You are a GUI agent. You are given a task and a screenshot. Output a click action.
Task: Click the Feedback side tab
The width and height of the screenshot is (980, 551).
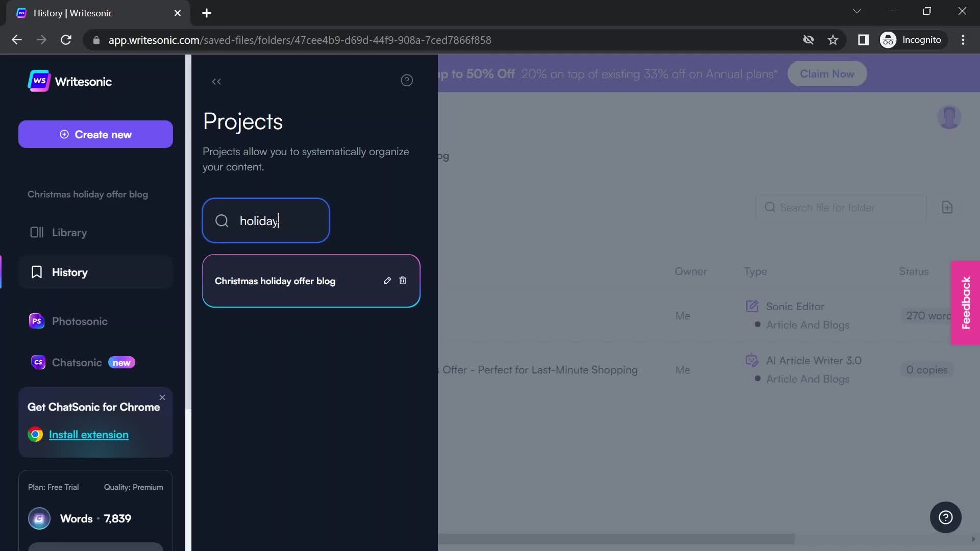click(x=967, y=304)
